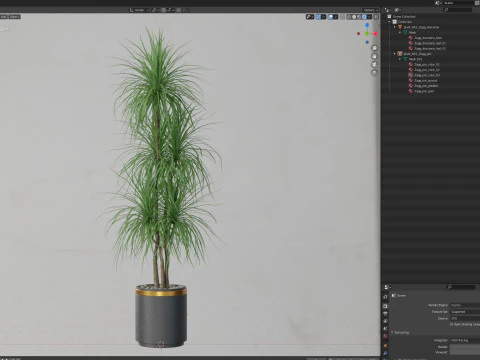Open the outliner editor type menu
The width and height of the screenshot is (480, 360).
(388, 10)
